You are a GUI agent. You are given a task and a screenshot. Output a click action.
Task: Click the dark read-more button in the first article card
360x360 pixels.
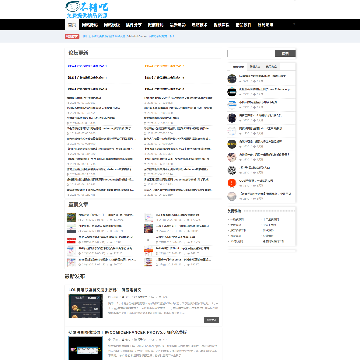click(211, 320)
